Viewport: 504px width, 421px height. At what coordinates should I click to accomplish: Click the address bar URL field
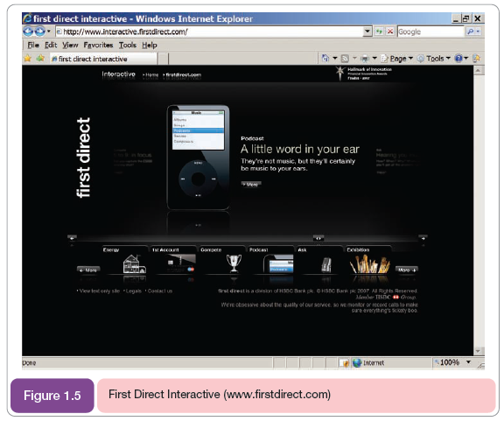[209, 32]
